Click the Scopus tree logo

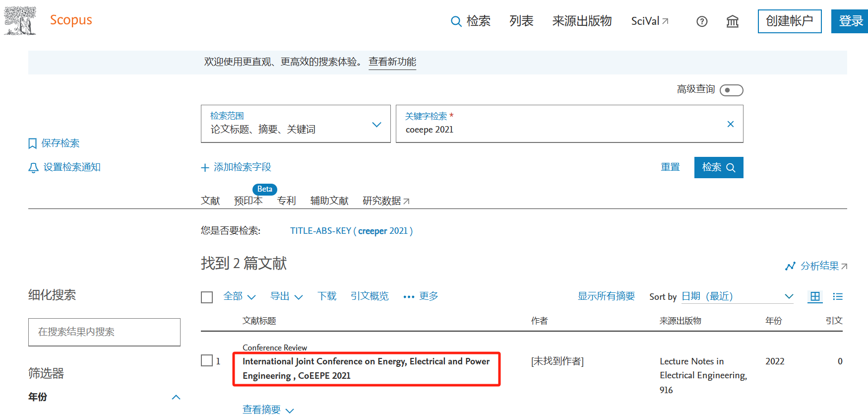20,21
